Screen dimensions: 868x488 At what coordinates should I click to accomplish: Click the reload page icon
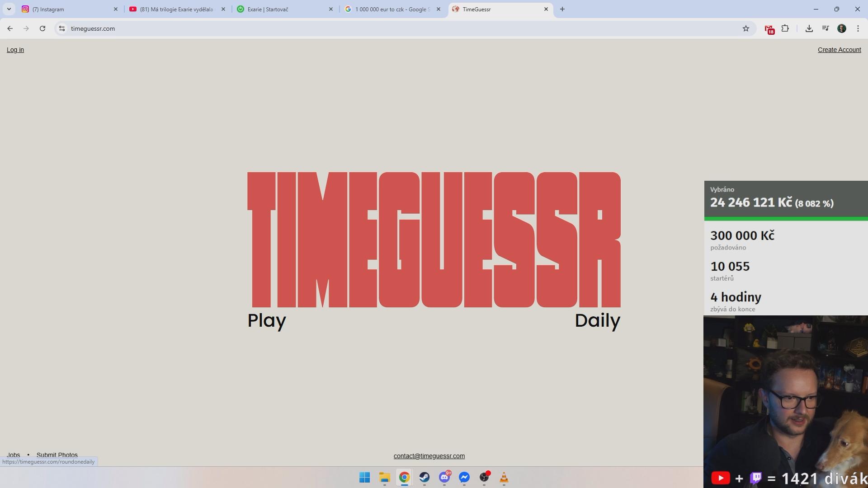tap(42, 28)
